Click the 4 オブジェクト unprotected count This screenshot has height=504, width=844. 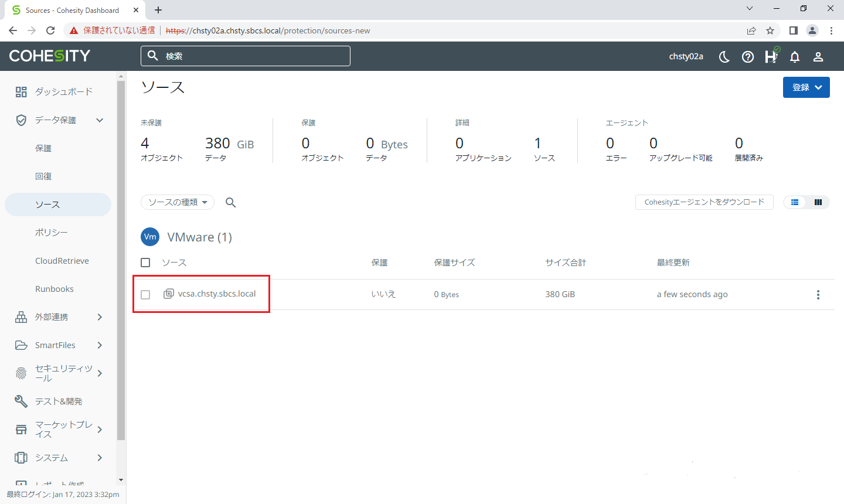coord(162,149)
